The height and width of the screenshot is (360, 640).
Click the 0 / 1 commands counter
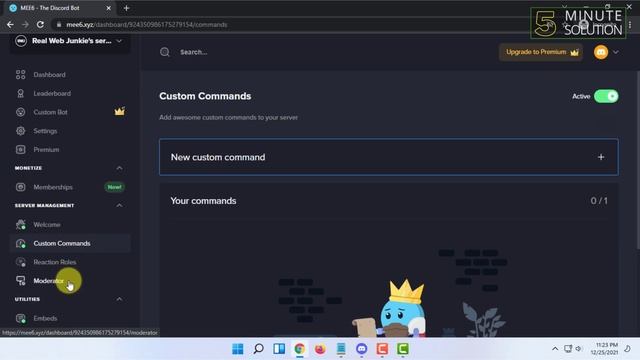click(x=599, y=201)
